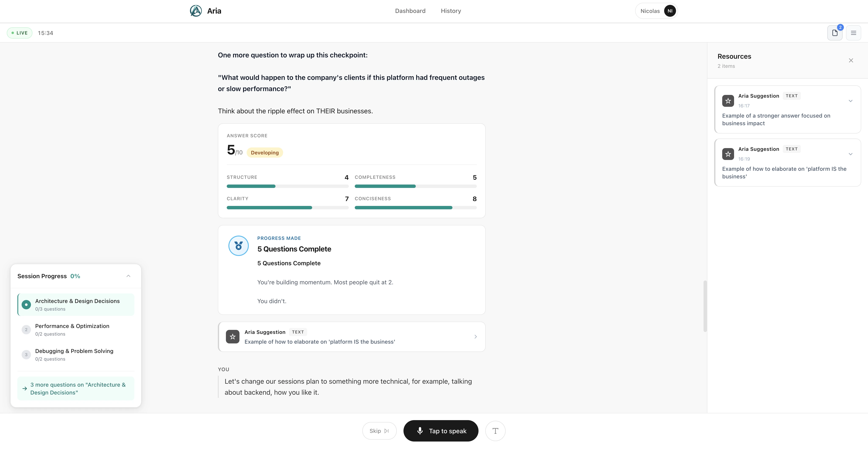
Task: Collapse the Session Progress panel
Action: click(x=128, y=276)
